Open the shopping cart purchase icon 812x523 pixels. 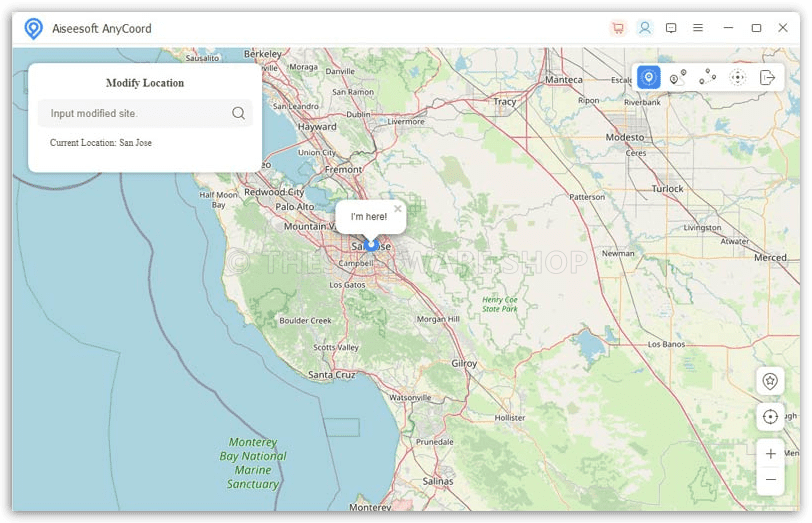coord(618,28)
